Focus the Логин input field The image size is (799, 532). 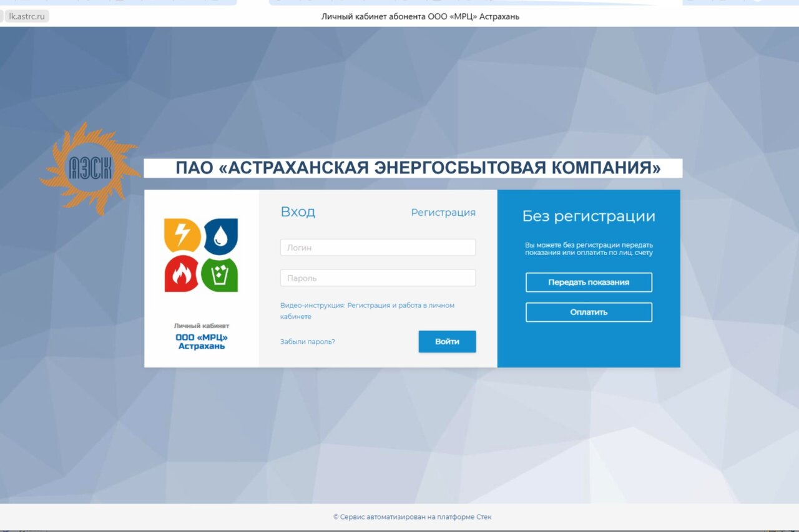pos(378,248)
